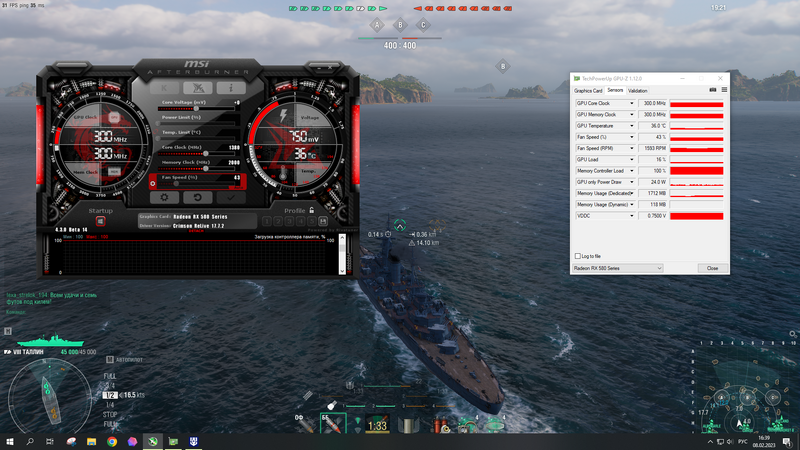Expand the GPU Core Clock sensor dropdown
Screen dimensions: 800x450
[x=632, y=104]
